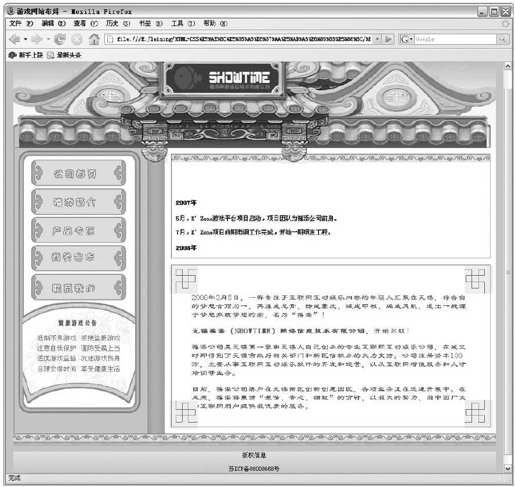Open the back button history dropdown arrow
The height and width of the screenshot is (487, 515).
click(26, 39)
